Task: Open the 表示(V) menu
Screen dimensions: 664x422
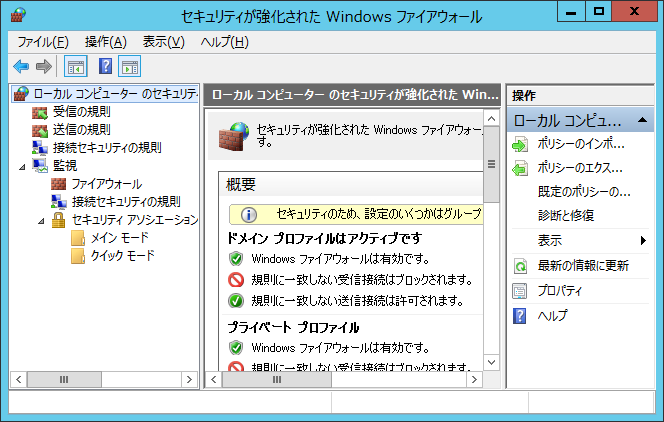Action: pyautogui.click(x=163, y=42)
